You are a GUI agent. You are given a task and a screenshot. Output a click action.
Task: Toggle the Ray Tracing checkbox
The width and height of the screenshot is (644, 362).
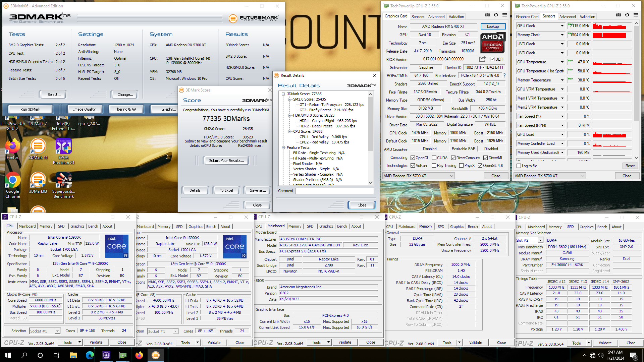pyautogui.click(x=434, y=166)
